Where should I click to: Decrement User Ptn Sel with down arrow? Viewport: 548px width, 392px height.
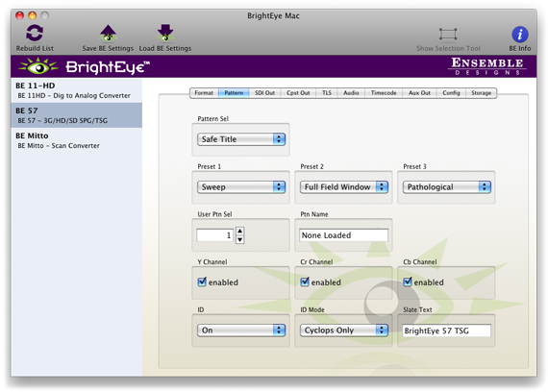tap(239, 239)
